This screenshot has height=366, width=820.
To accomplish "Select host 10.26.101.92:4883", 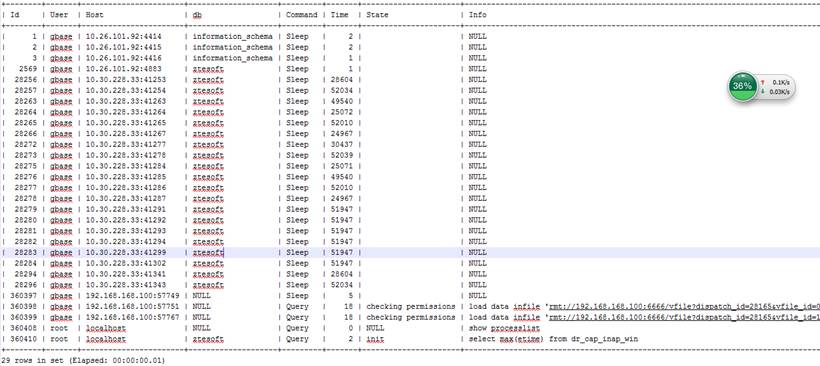I will (123, 69).
